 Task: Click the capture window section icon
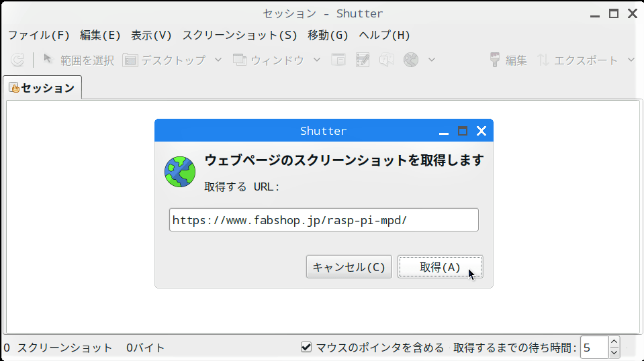(338, 60)
